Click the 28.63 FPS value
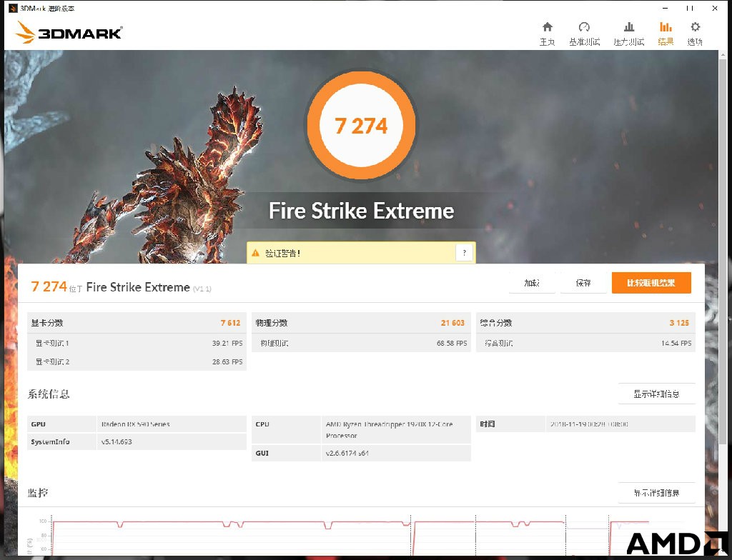 [x=227, y=361]
